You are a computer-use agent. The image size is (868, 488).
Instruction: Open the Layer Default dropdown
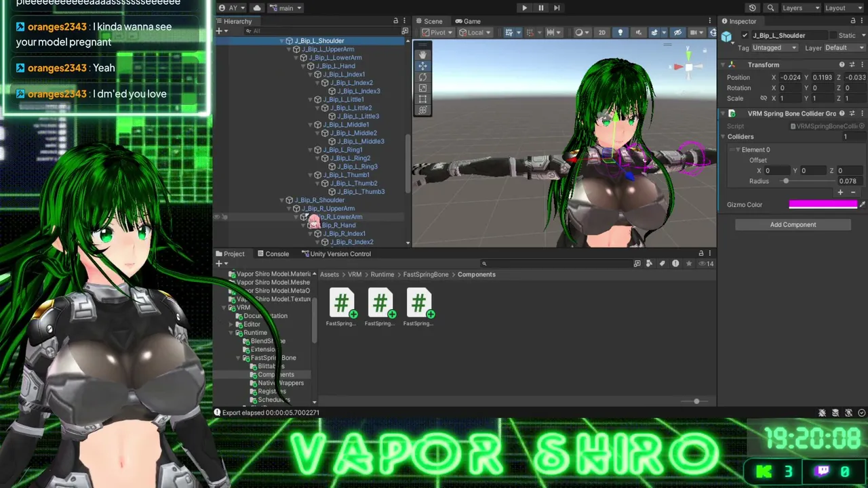click(845, 48)
